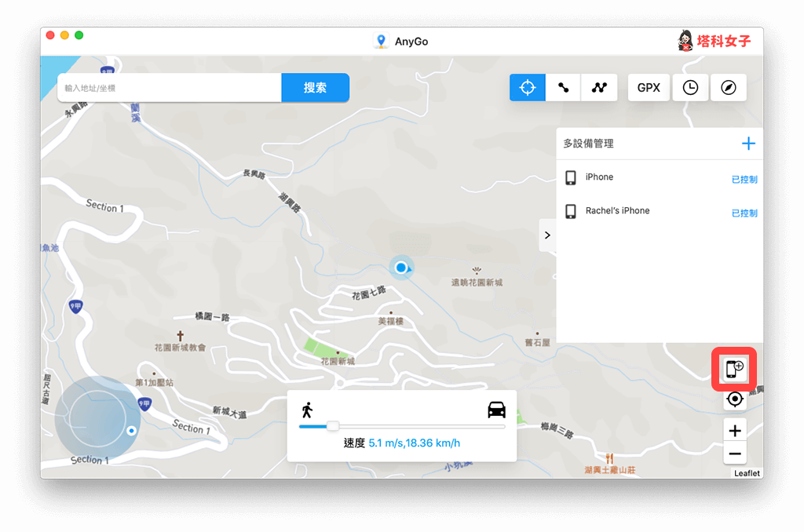Click the compass icon in toolbar
The image size is (804, 532).
[x=729, y=88]
